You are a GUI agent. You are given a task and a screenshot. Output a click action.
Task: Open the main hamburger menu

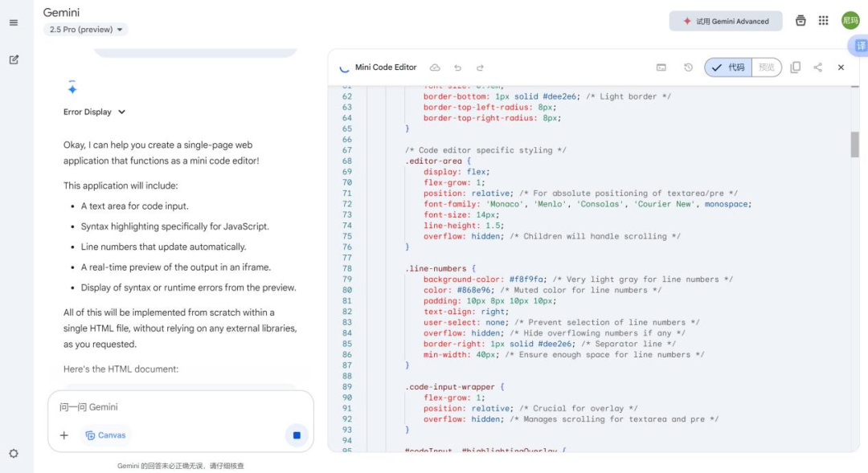(x=14, y=22)
